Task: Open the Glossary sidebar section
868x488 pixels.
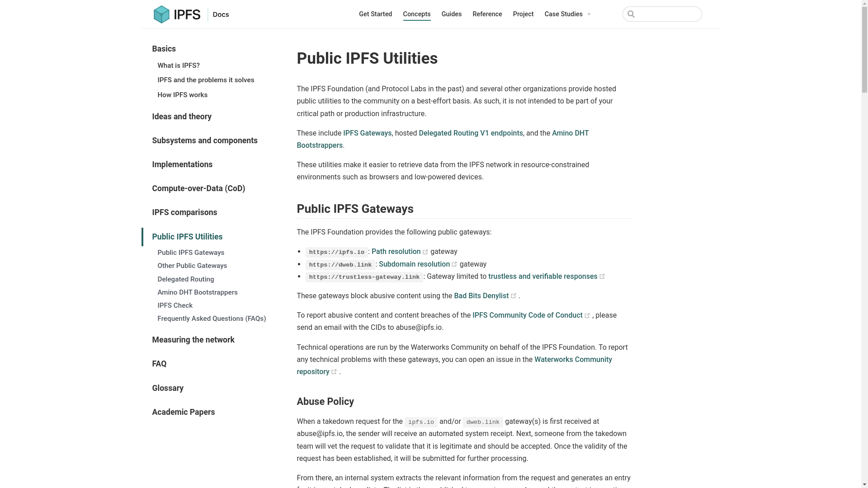Action: click(x=167, y=388)
